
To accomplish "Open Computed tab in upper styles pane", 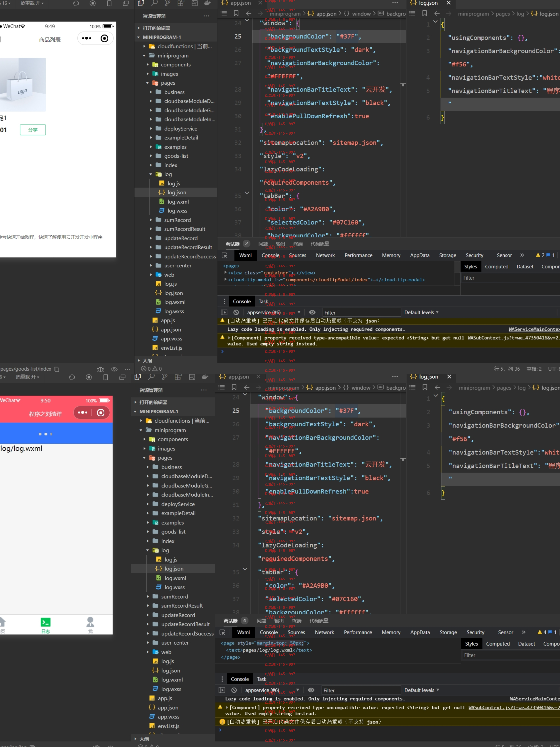I will [x=497, y=266].
